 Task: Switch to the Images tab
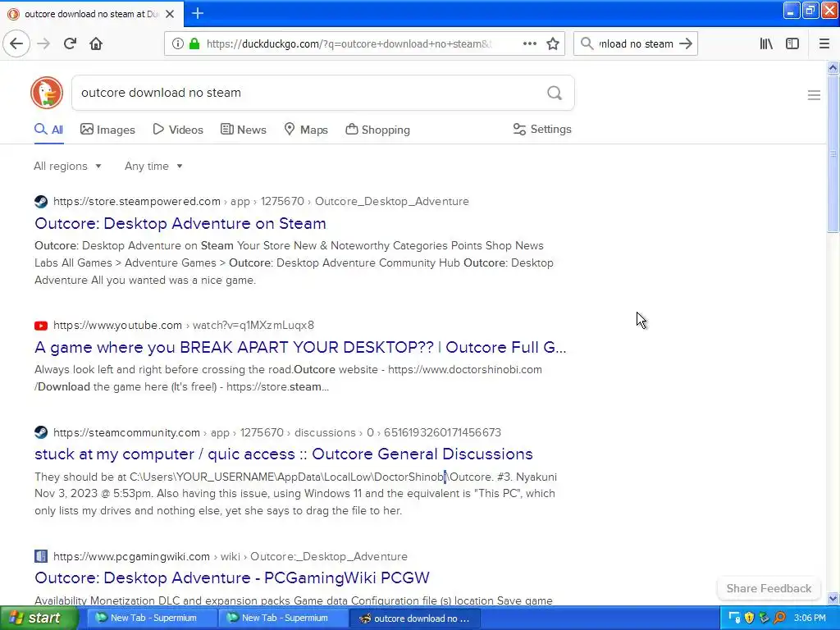[107, 130]
